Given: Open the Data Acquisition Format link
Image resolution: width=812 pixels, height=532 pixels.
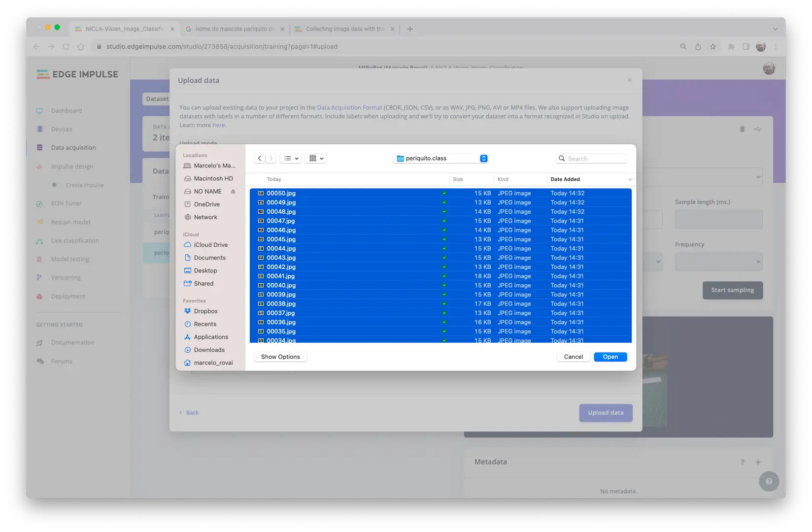Looking at the screenshot, I should pos(349,107).
